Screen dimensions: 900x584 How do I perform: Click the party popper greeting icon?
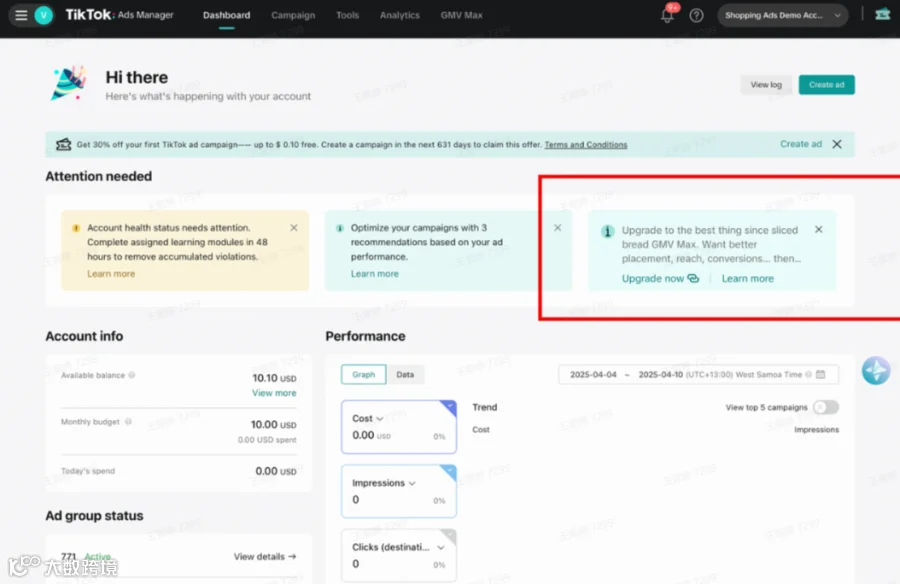tap(68, 84)
